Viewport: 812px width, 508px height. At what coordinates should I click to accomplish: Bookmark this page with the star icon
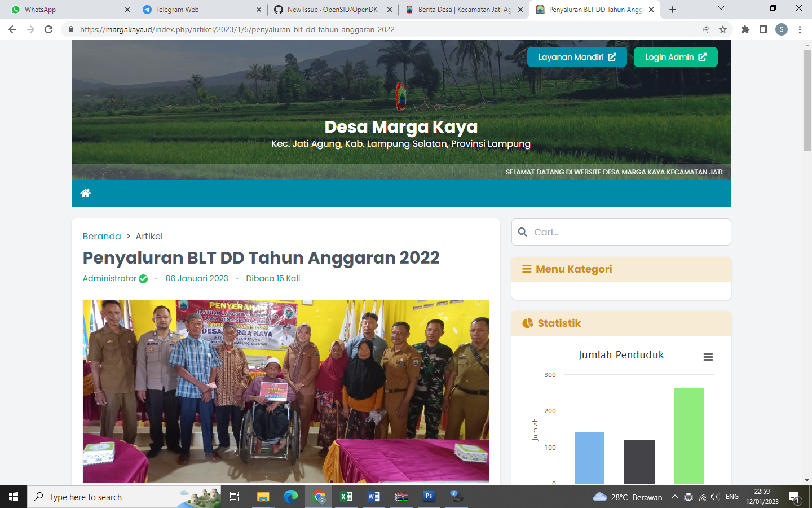[x=722, y=29]
